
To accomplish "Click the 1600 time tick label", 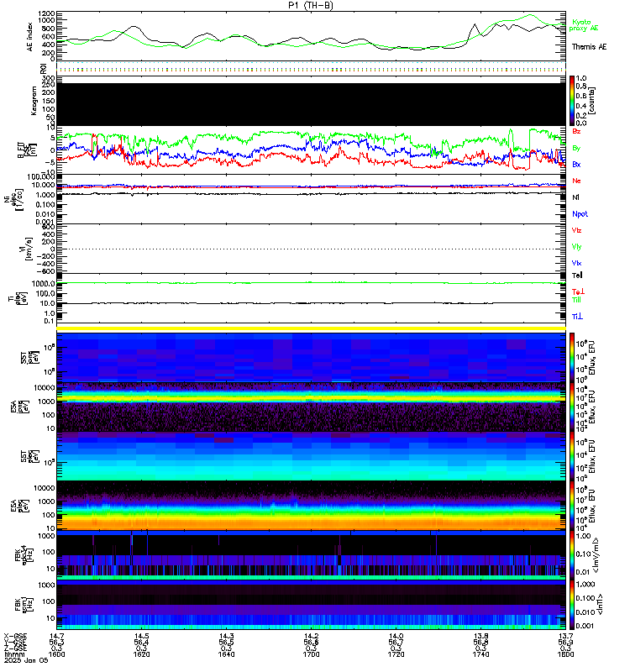I will (x=56, y=654).
